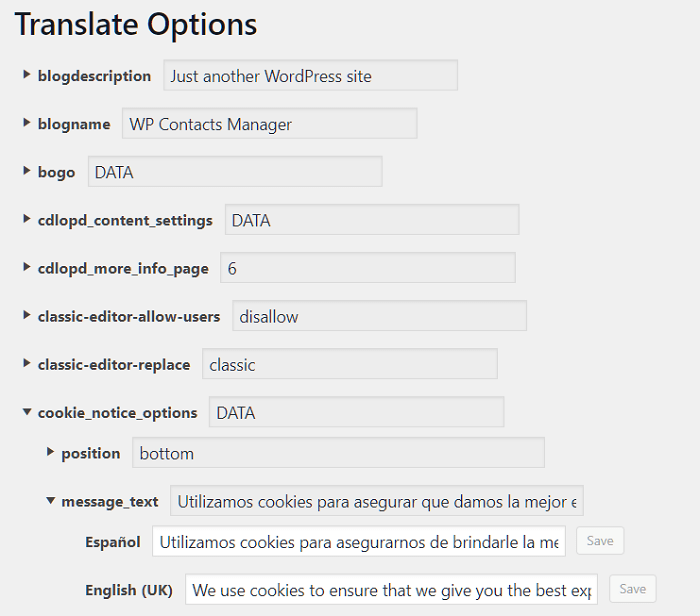Expand classic-editor-replace disclosure arrow

coord(26,364)
